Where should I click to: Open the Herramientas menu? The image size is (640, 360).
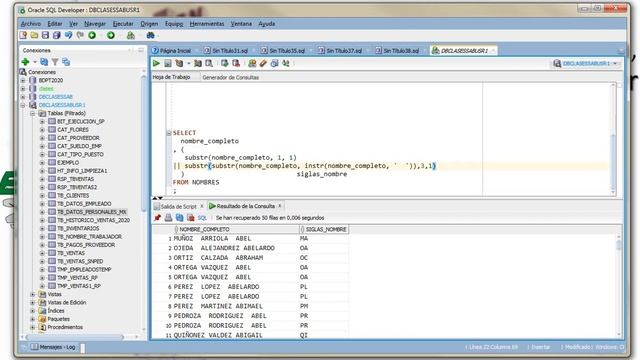207,24
